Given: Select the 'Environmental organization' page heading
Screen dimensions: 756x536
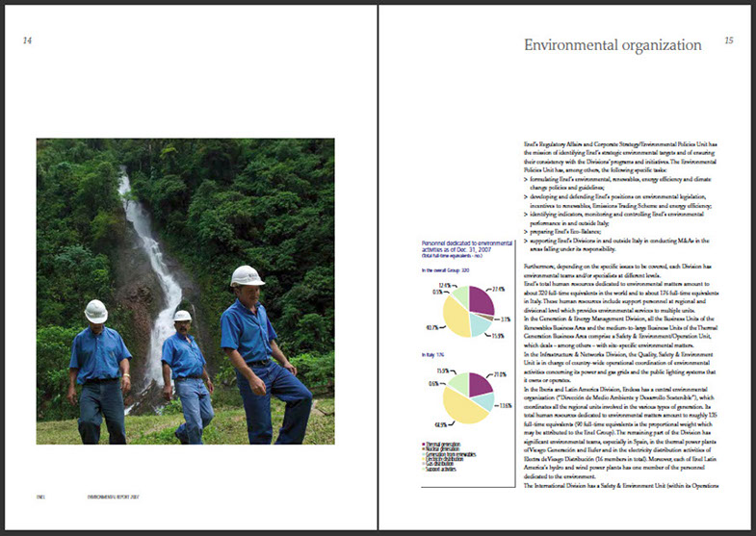Looking at the screenshot, I should click(612, 44).
